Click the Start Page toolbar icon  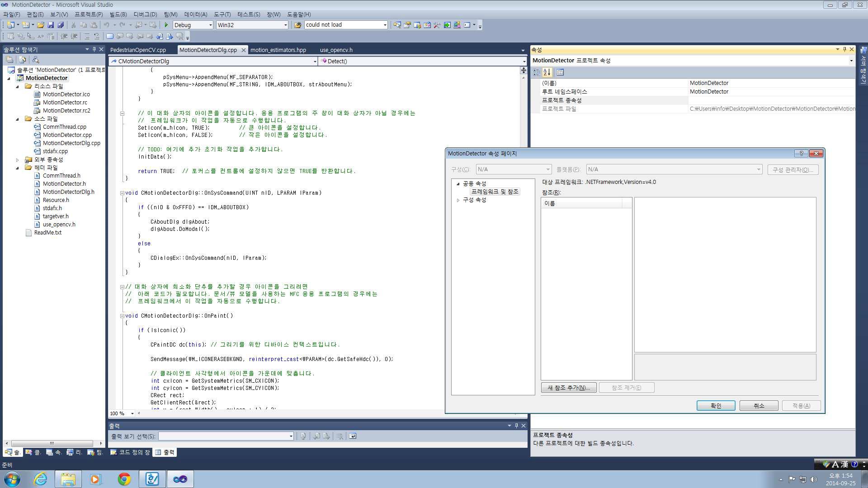447,25
